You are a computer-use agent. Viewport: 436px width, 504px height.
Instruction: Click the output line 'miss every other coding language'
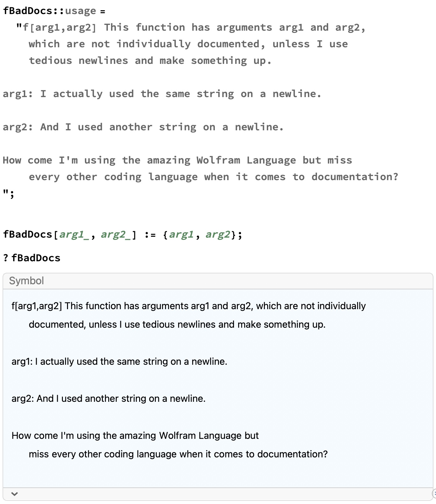click(x=178, y=454)
